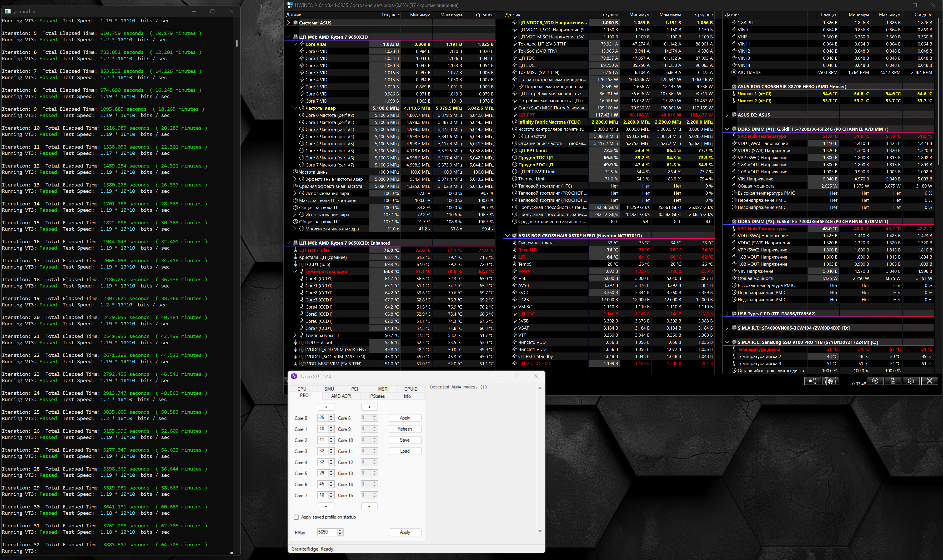Click the Ryzen SDT purple app icon
This screenshot has width=943, height=560.
coord(294,376)
